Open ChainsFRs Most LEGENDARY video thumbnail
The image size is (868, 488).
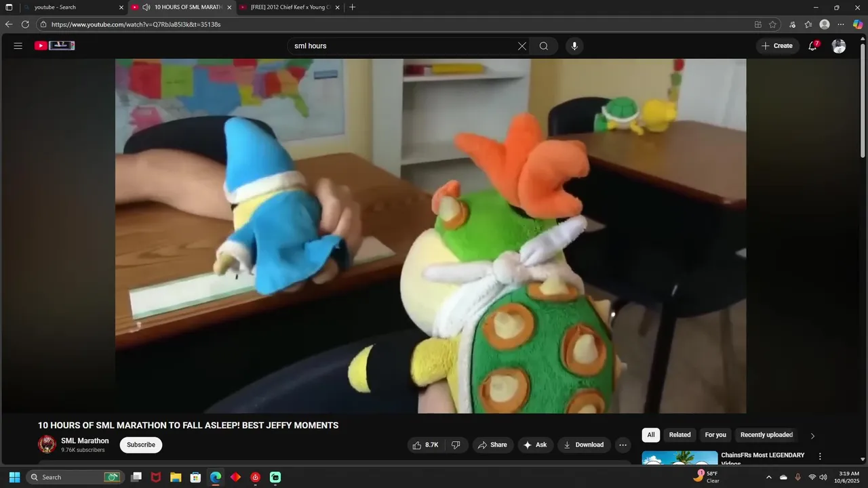679,457
